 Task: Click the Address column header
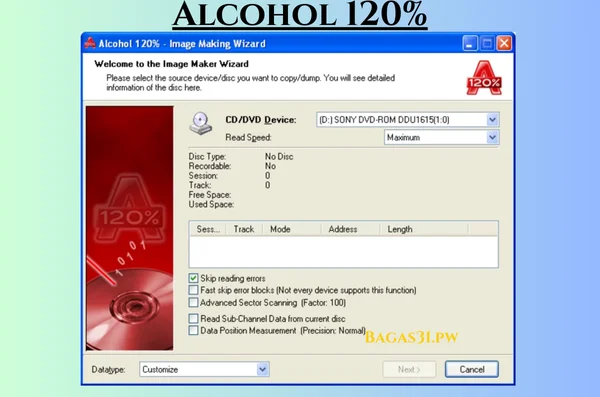tap(350, 229)
